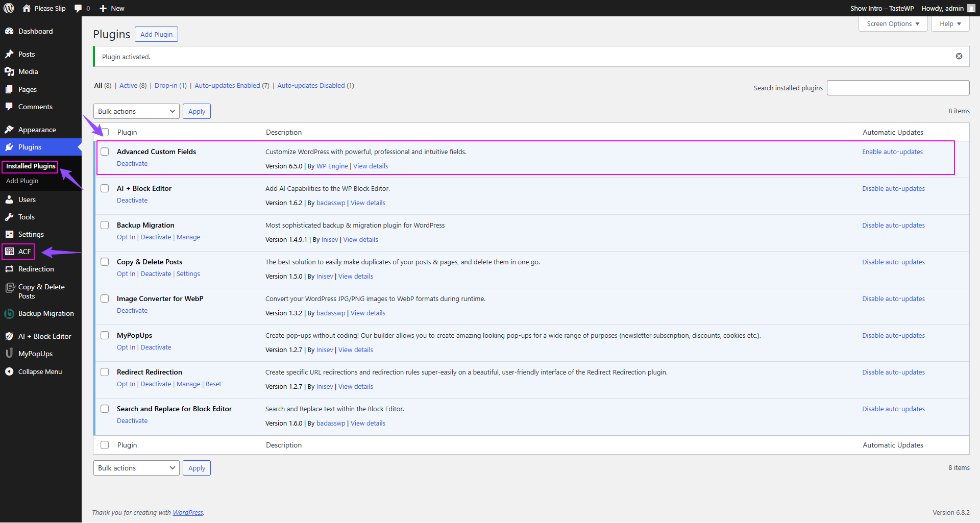Click the ACF grid icon
Screen dimensions: 980x523
[9, 252]
